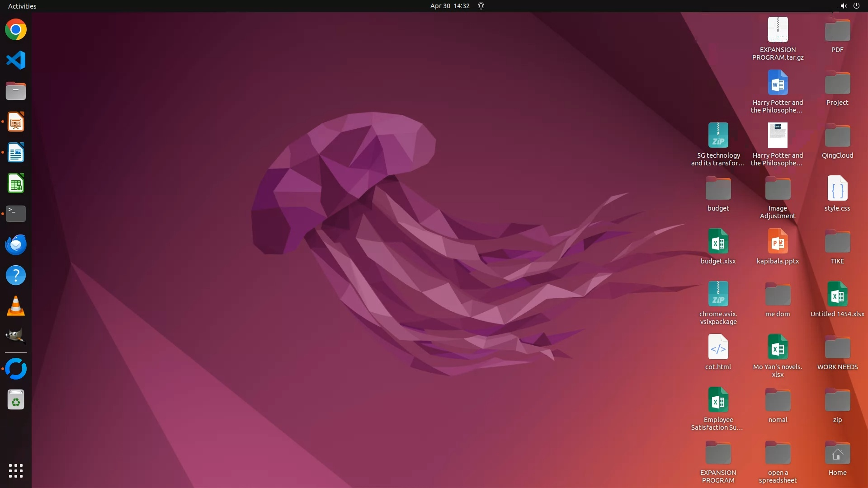Open system menu via power icon
Image resolution: width=868 pixels, height=488 pixels.
[x=856, y=6]
